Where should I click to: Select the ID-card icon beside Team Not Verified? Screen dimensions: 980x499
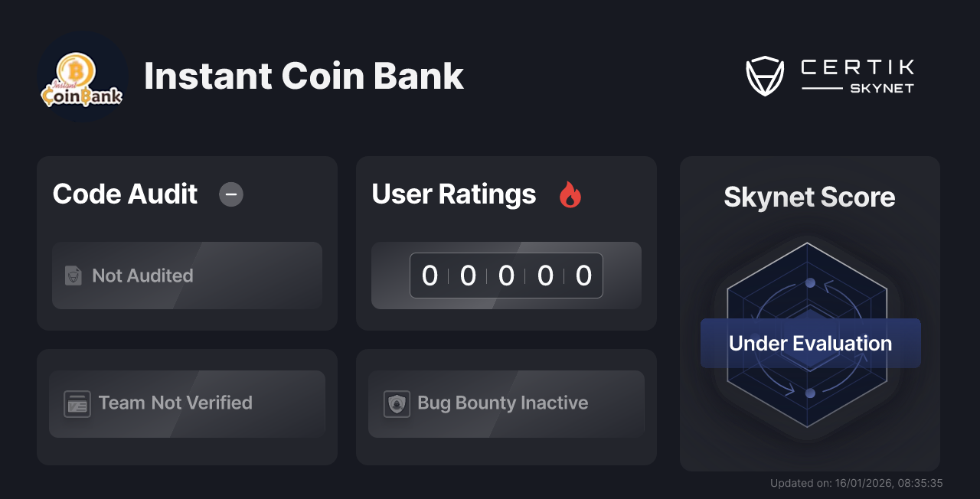pyautogui.click(x=77, y=403)
